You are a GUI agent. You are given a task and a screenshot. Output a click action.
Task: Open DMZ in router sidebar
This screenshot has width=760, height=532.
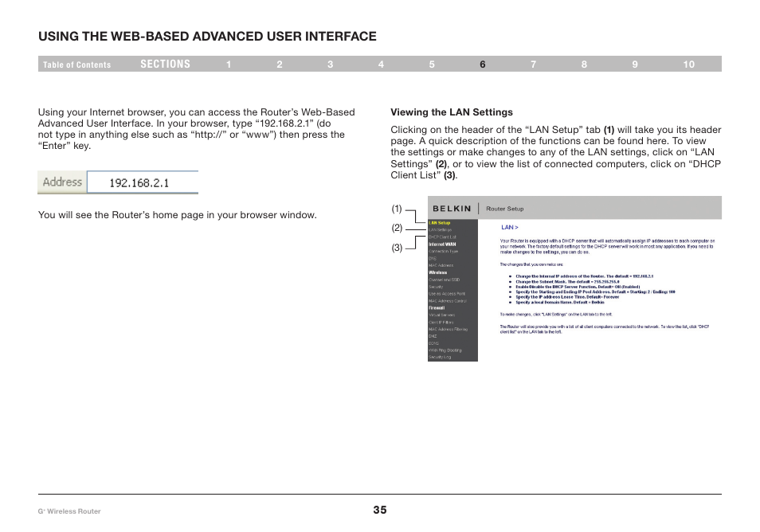433,336
